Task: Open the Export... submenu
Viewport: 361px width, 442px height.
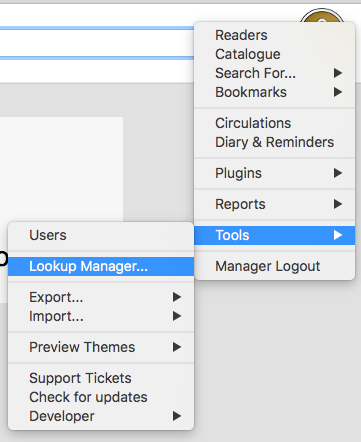Action: point(101,297)
